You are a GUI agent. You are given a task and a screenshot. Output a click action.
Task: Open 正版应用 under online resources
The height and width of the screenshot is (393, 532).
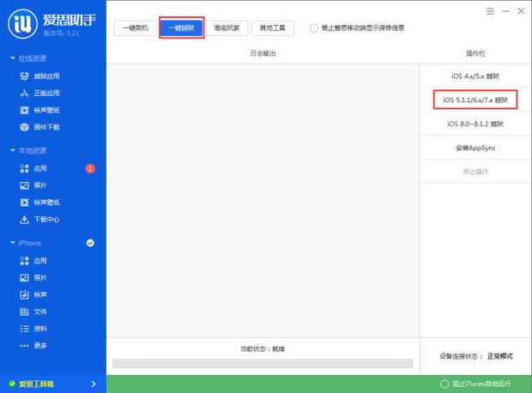[x=39, y=93]
